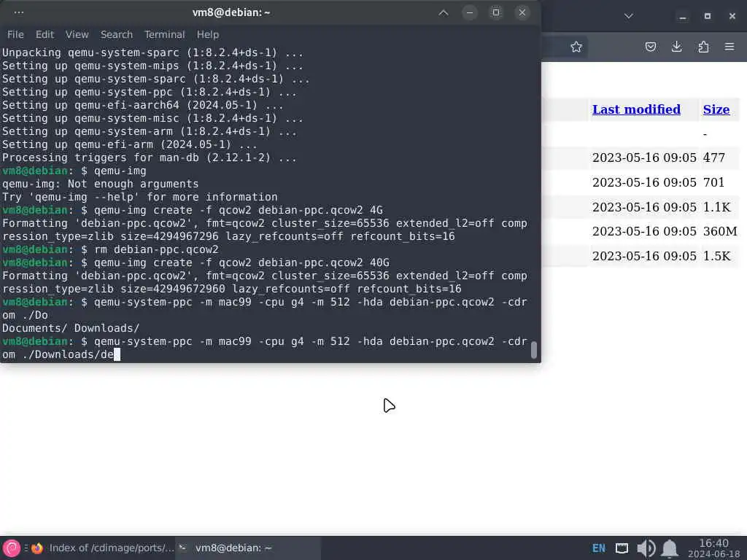
Task: Open Save to Pocket in Firefox
Action: [650, 47]
